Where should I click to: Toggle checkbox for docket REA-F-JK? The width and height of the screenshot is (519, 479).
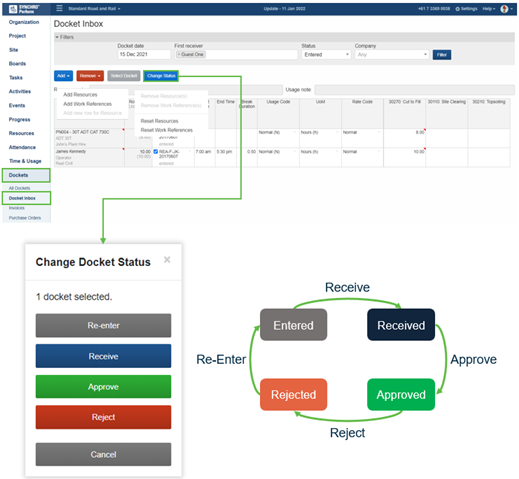(x=156, y=152)
